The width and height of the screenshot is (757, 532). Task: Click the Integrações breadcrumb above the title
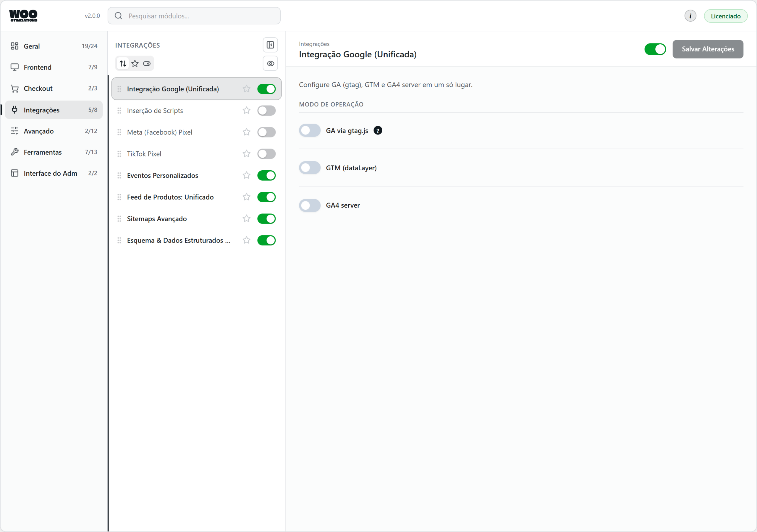point(314,44)
